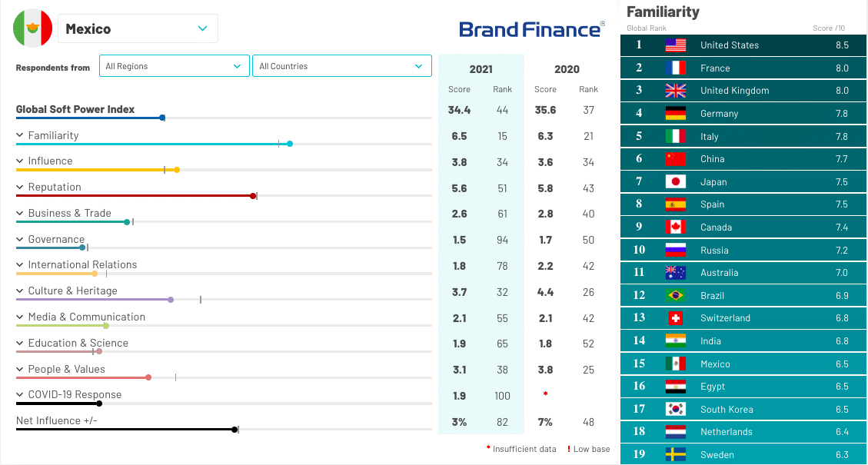Click the Japan flag in Familiarity list
The width and height of the screenshot is (868, 465).
click(675, 182)
